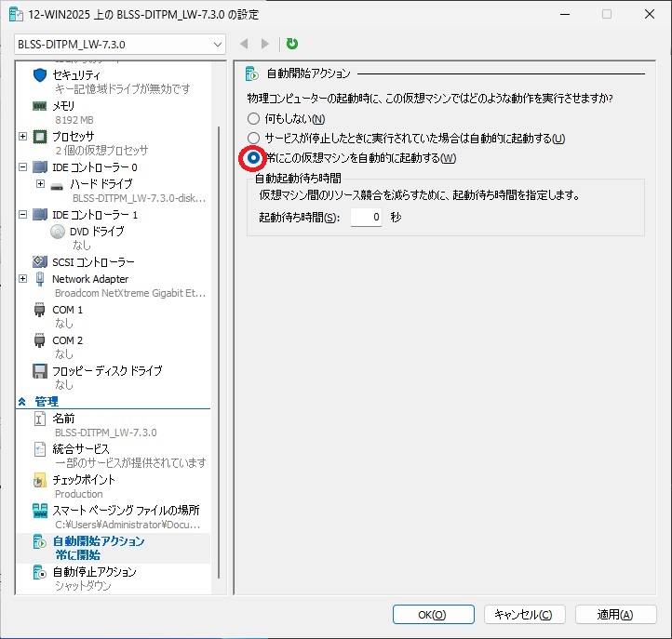The width and height of the screenshot is (672, 639).
Task: Click the Production checkpoint value text
Action: click(x=79, y=494)
